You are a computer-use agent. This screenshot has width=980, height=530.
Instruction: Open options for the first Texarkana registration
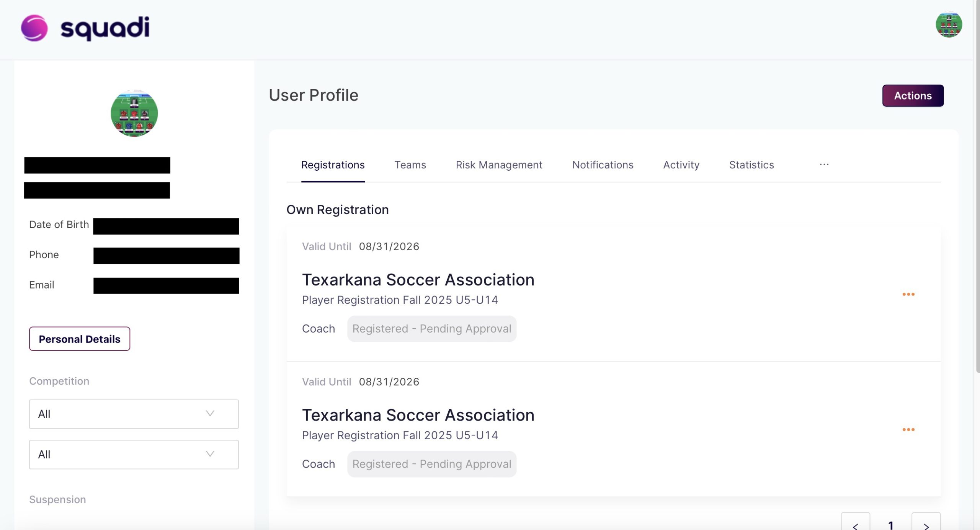coord(908,294)
